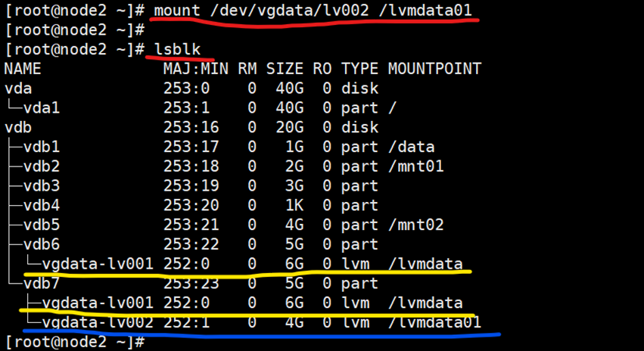The image size is (644, 351).
Task: Select the vda1 partition entry
Action: (41, 108)
